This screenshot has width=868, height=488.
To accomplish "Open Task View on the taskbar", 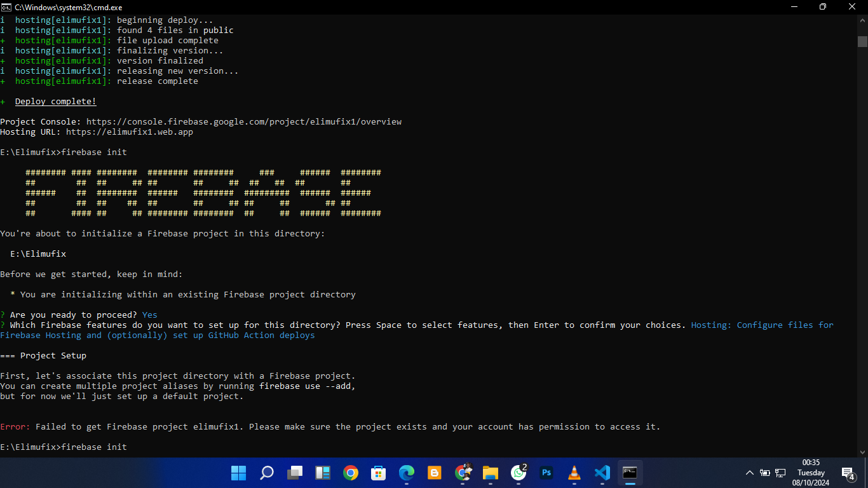I will pos(295,473).
